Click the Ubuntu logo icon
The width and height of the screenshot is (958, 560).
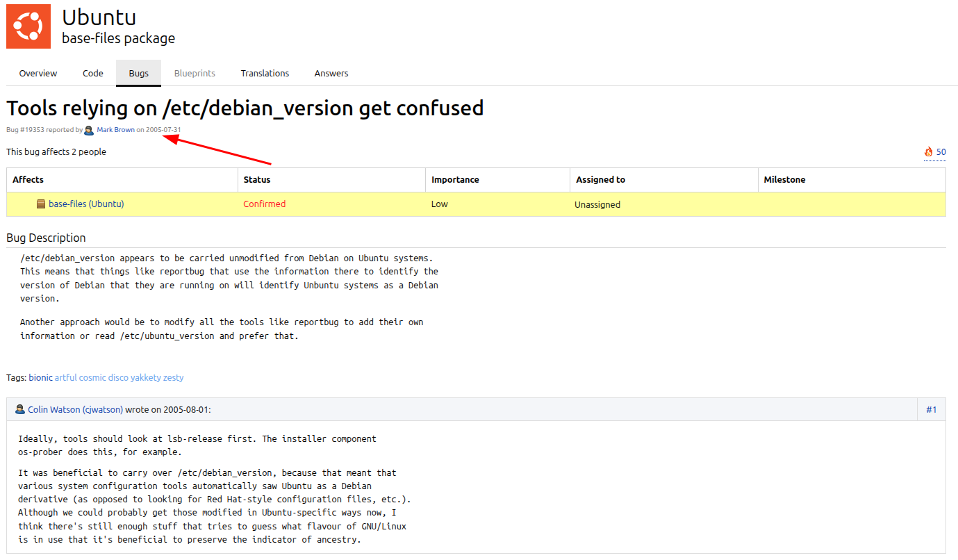coord(28,26)
